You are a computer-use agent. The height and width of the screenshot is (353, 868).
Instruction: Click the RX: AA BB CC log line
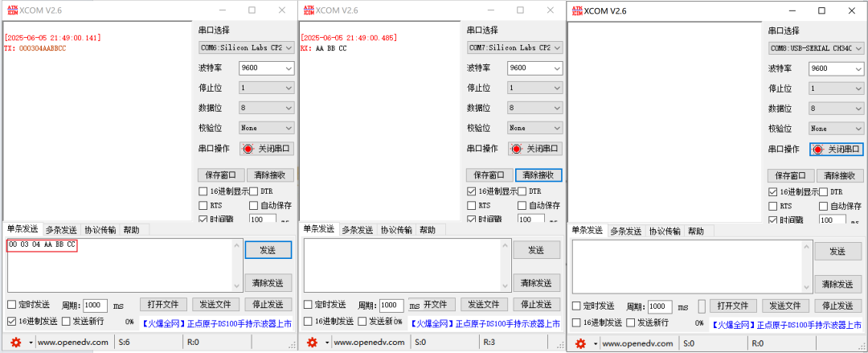(x=324, y=48)
